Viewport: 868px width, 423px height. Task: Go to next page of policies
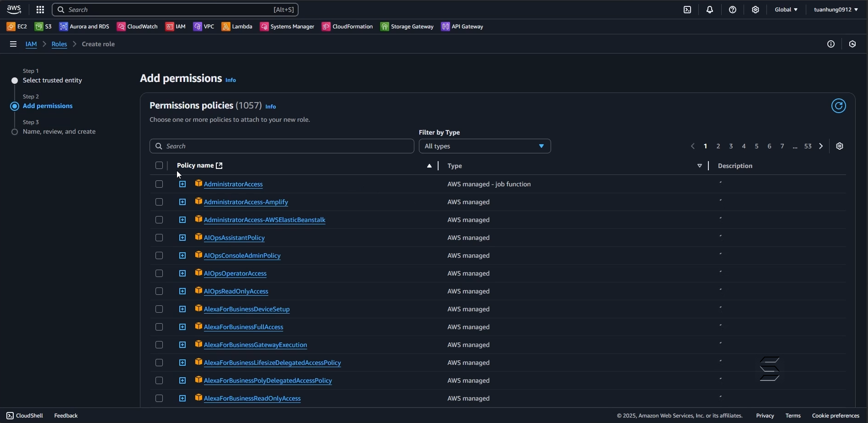tap(821, 146)
